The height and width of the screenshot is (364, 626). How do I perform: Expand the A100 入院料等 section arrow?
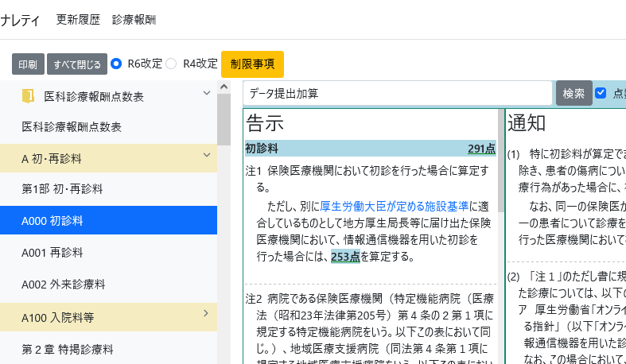pyautogui.click(x=206, y=315)
